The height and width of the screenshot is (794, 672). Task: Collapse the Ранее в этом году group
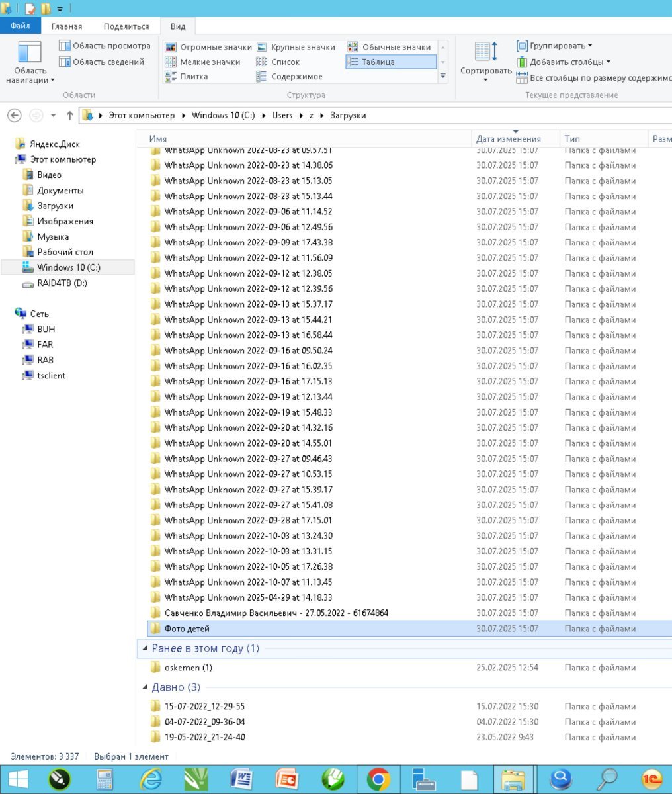pos(146,648)
